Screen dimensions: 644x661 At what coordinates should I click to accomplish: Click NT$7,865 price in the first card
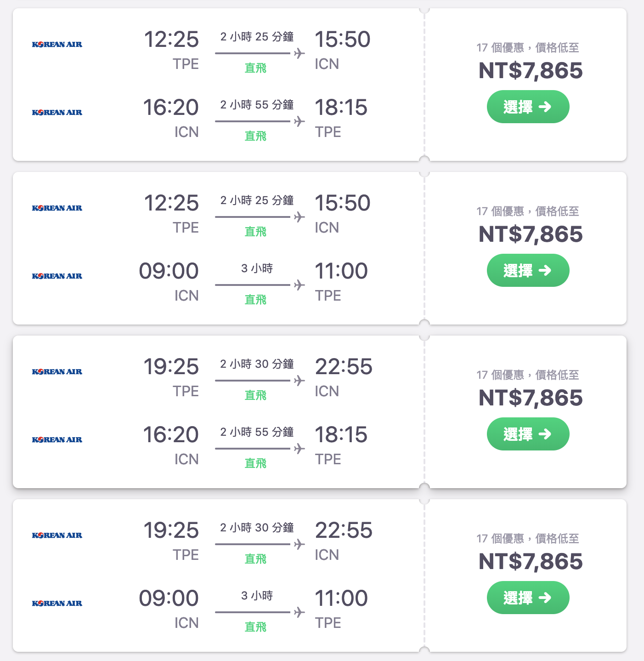point(531,71)
